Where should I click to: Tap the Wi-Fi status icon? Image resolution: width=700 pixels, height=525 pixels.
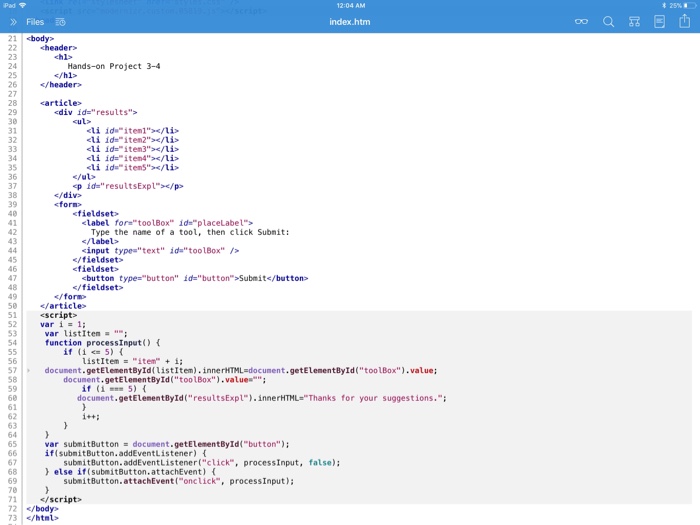(23, 5)
